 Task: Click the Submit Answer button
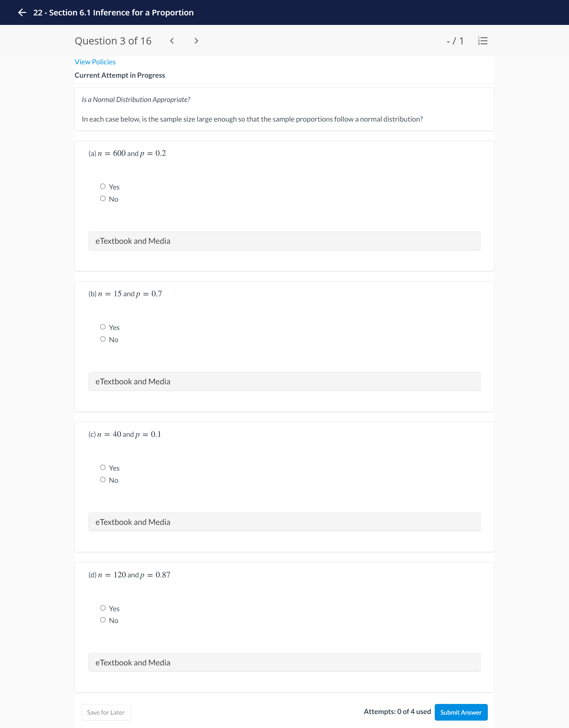[x=461, y=712]
